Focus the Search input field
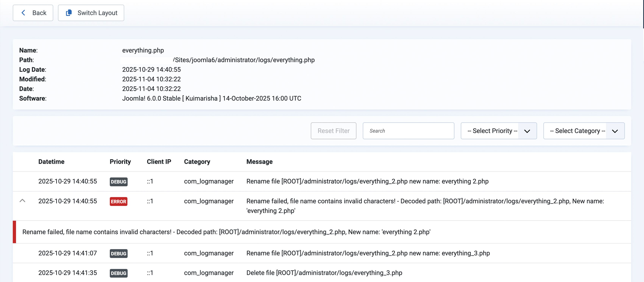The image size is (644, 282). click(408, 131)
